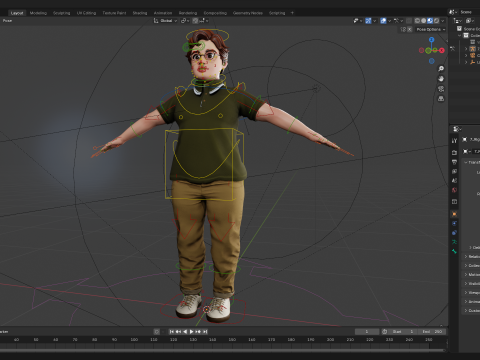Select wireframe viewport shading
The image size is (480, 360).
tap(417, 21)
